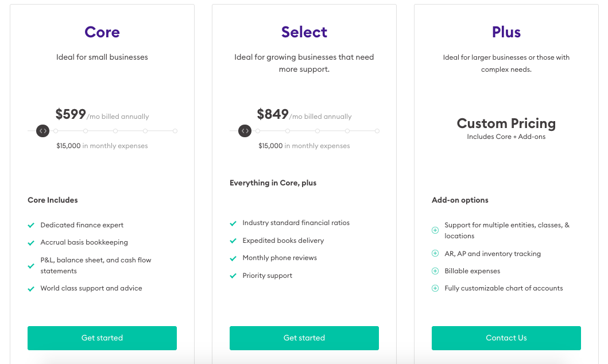Click Get started under the Select plan
The width and height of the screenshot is (608, 364).
point(304,338)
